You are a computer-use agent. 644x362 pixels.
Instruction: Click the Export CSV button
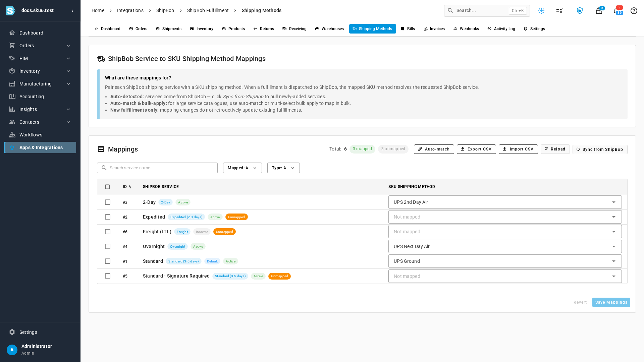(476, 149)
